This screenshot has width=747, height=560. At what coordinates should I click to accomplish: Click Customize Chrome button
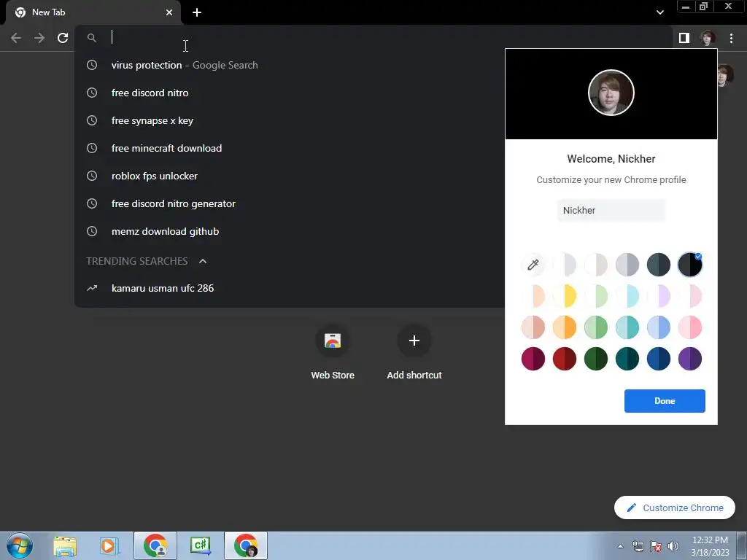(x=675, y=507)
